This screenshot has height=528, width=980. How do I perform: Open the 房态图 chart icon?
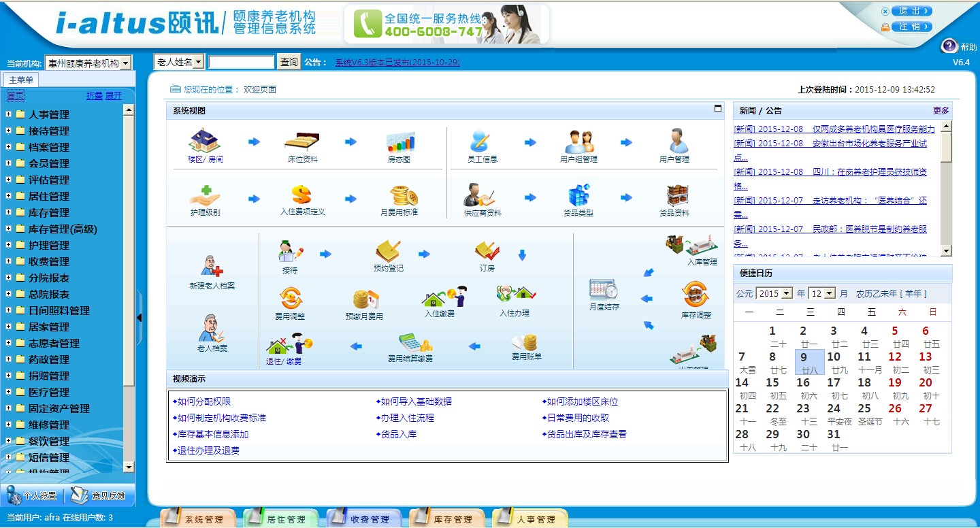tap(399, 142)
